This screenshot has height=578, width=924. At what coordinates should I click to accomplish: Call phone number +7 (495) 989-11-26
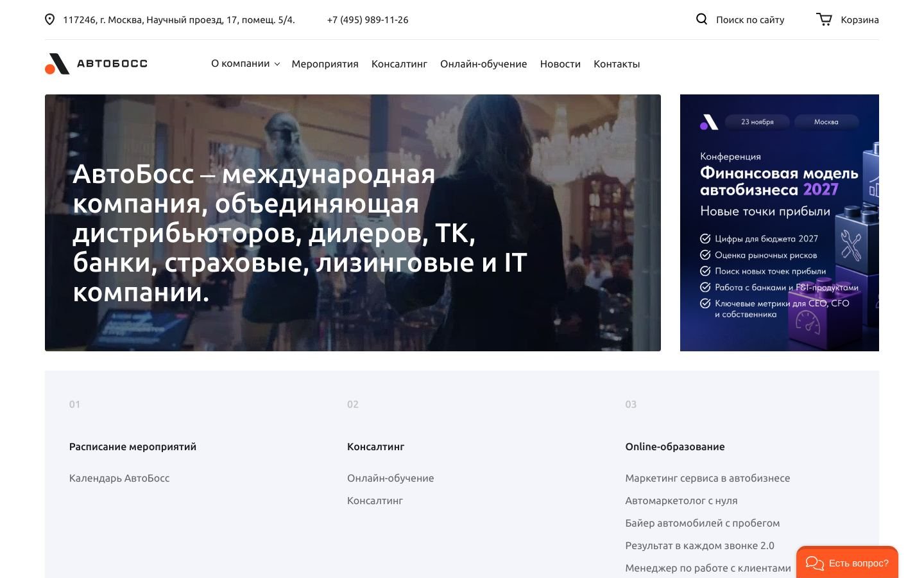tap(368, 20)
